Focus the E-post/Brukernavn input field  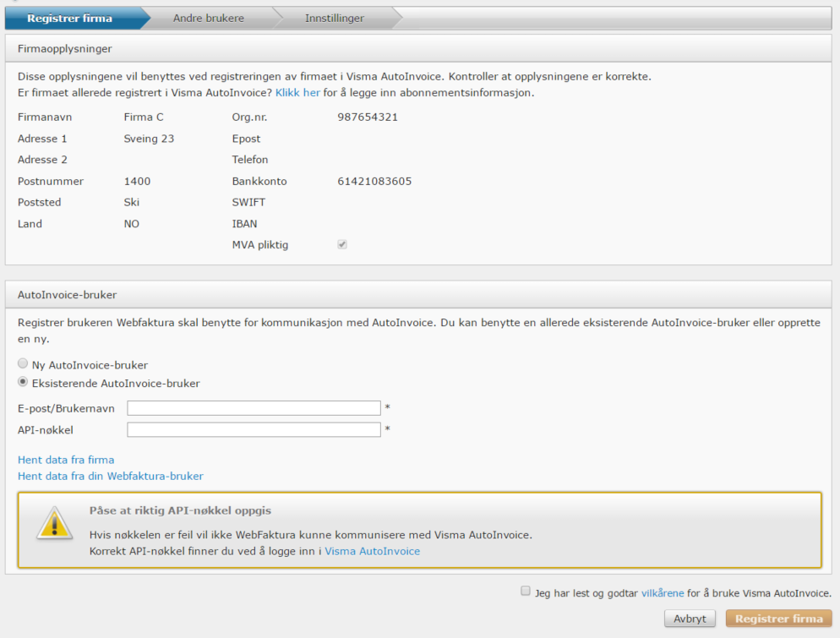(x=254, y=408)
